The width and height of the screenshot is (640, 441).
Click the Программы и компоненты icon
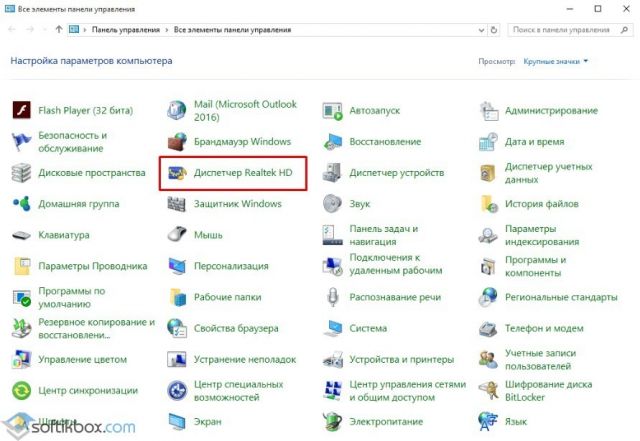click(488, 266)
